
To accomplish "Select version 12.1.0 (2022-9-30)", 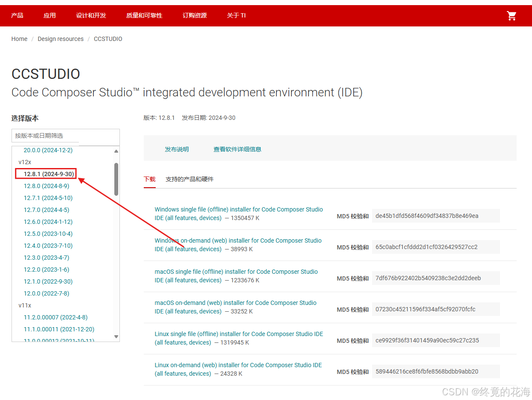I will [48, 281].
